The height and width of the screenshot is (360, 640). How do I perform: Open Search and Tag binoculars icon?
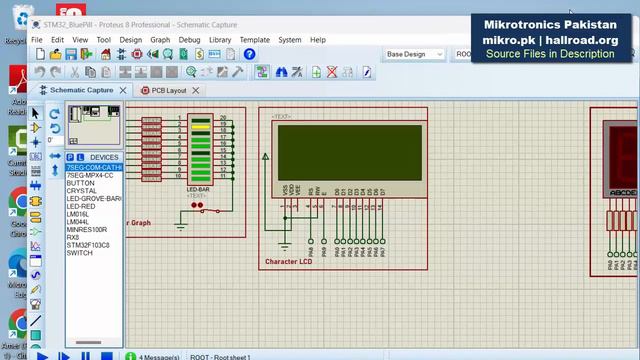point(281,72)
